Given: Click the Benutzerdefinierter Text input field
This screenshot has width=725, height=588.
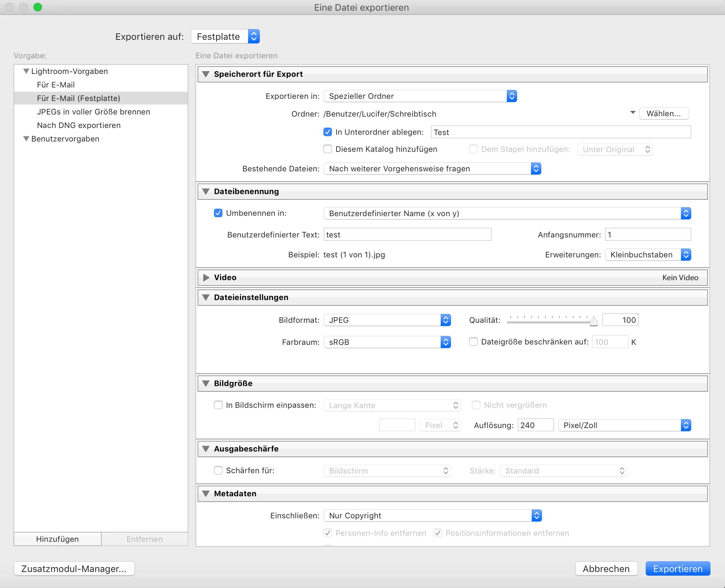Looking at the screenshot, I should pos(407,235).
